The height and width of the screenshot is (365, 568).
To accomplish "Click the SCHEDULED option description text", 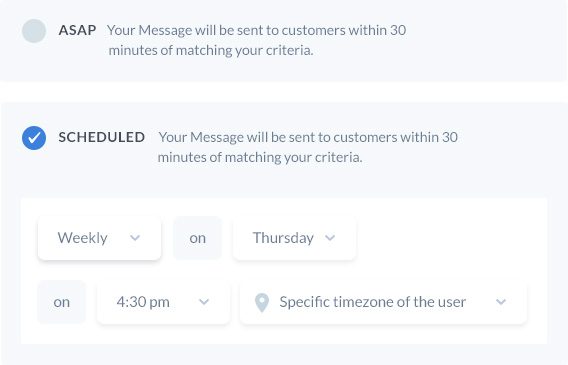I will (308, 147).
